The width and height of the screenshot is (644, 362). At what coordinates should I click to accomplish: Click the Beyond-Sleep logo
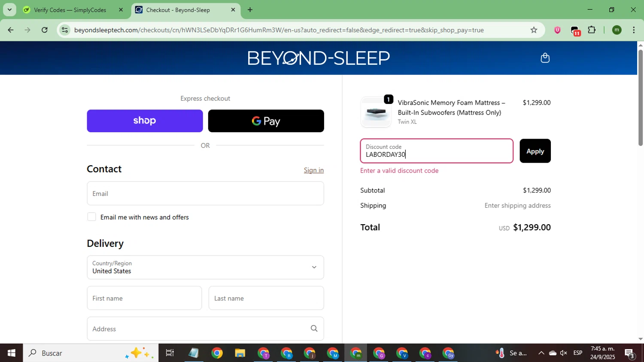[319, 58]
